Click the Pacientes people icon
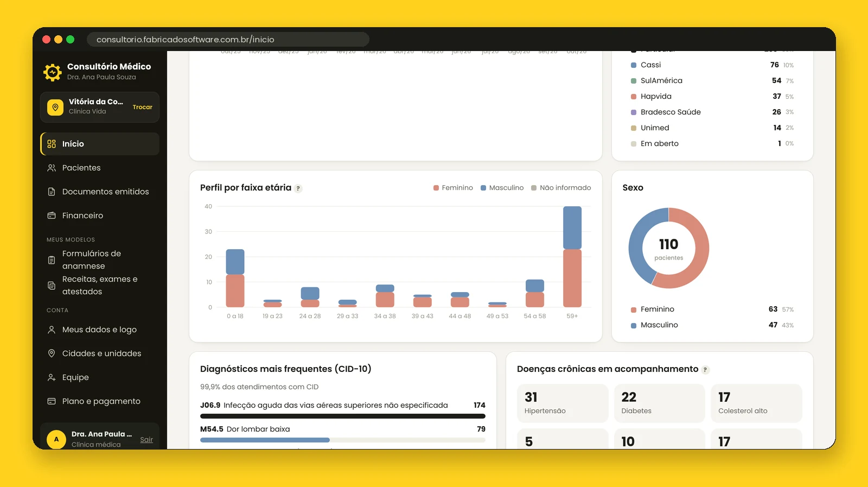The image size is (868, 487). pyautogui.click(x=52, y=168)
